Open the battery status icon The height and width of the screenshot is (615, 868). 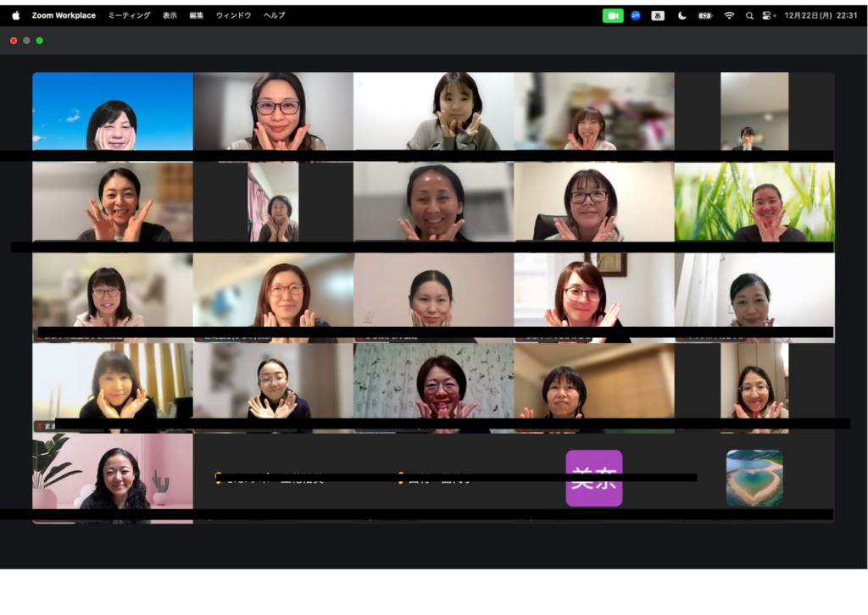click(x=704, y=15)
